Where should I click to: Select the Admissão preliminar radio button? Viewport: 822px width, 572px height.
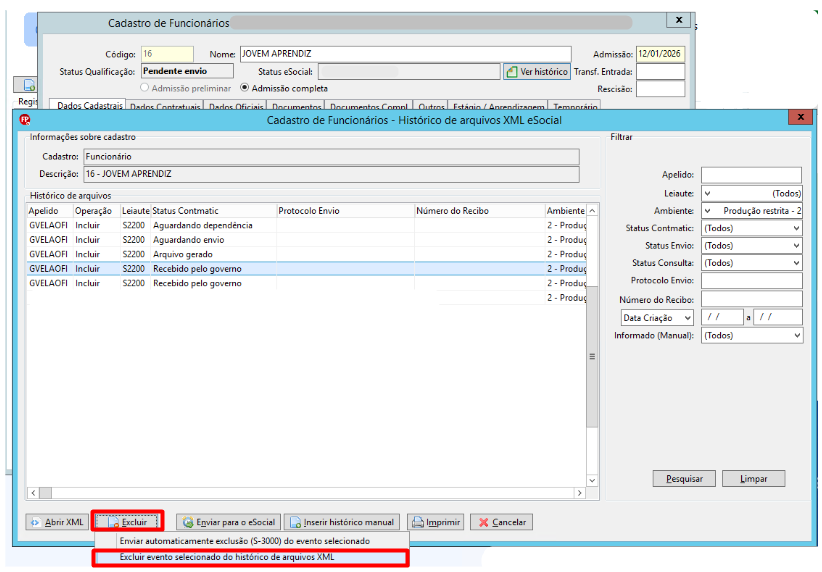point(145,88)
